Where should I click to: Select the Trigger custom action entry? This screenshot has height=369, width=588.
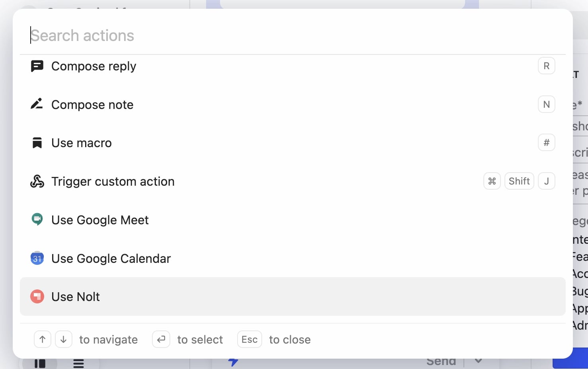113,181
